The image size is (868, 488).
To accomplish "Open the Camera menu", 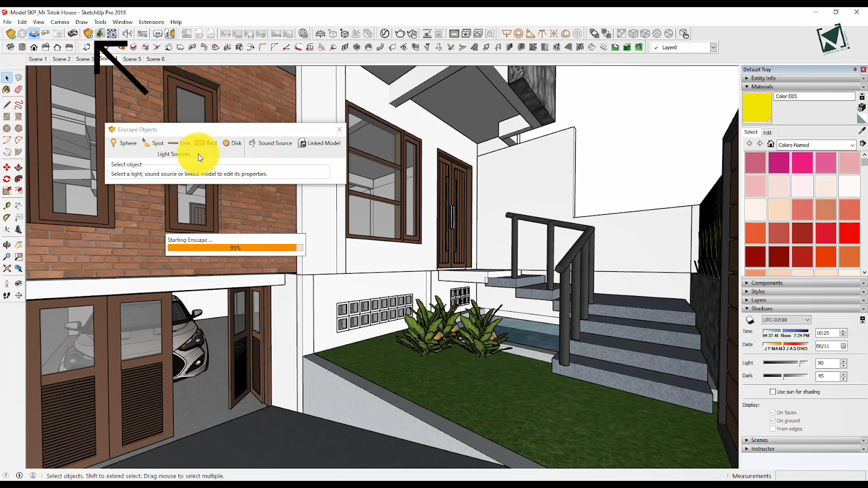I will click(59, 22).
